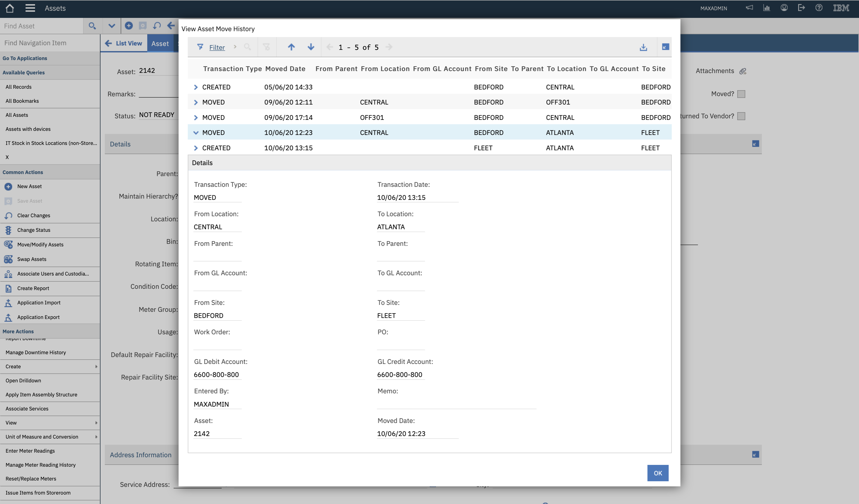
Task: Click the Clear Changes icon
Action: point(8,215)
